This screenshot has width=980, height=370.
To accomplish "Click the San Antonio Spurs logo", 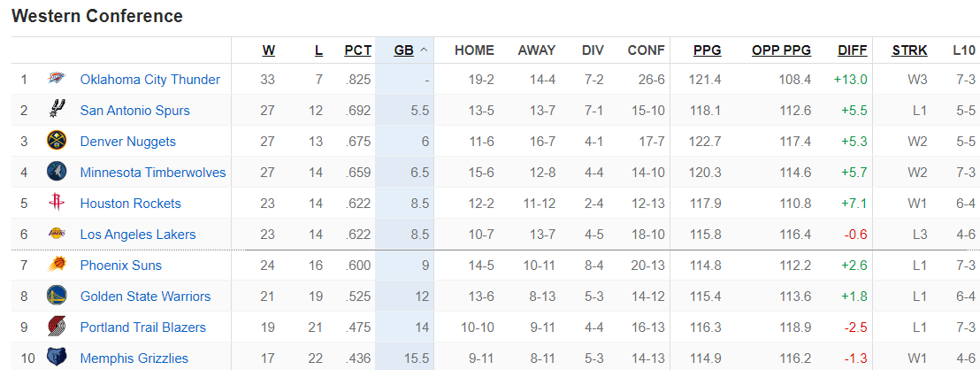I will coord(57,111).
